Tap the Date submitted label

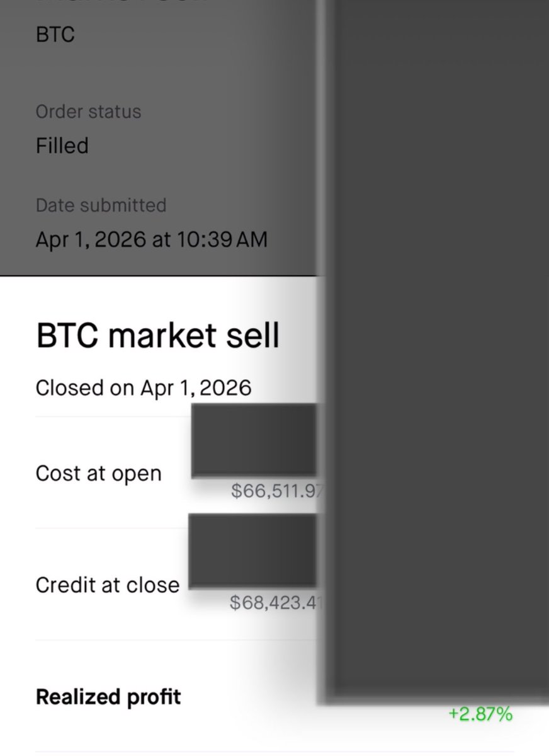[x=101, y=205]
